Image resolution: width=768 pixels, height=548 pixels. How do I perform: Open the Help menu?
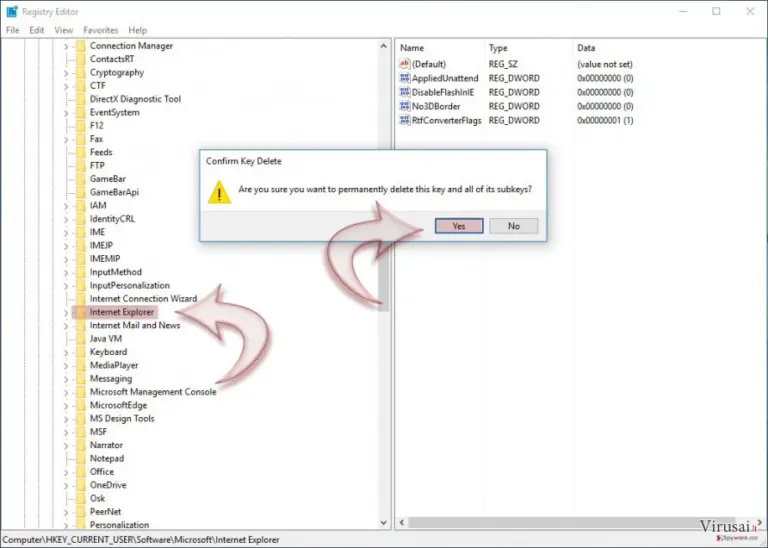[138, 30]
